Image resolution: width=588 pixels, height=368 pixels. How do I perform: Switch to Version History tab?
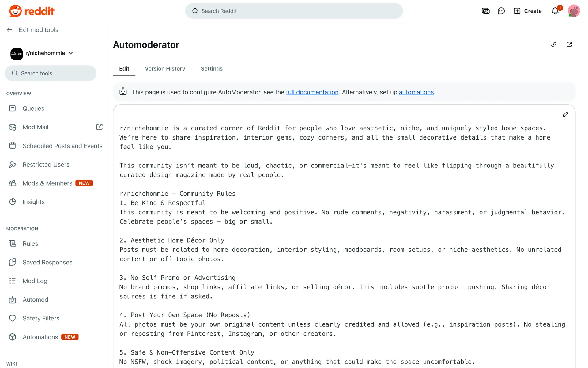pyautogui.click(x=165, y=69)
